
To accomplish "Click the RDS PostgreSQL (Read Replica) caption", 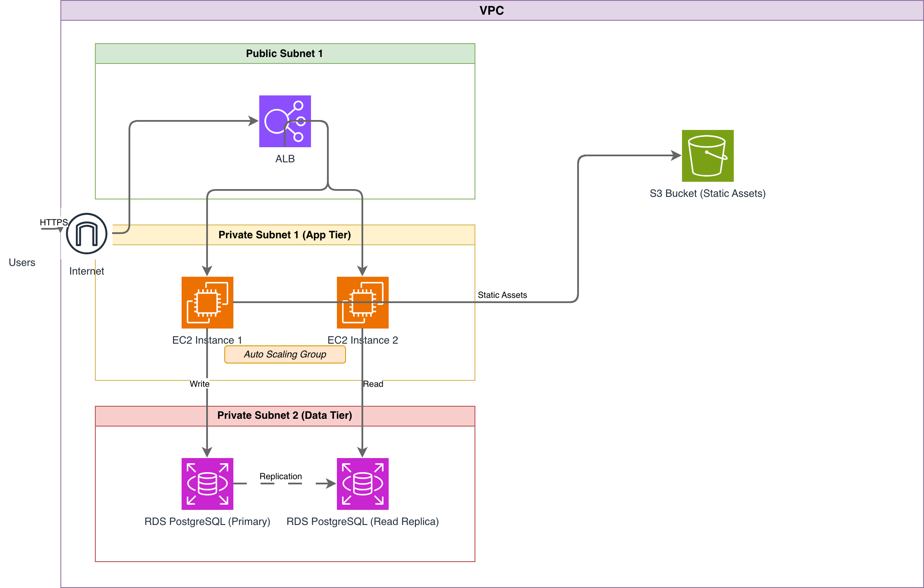I will pos(363,522).
